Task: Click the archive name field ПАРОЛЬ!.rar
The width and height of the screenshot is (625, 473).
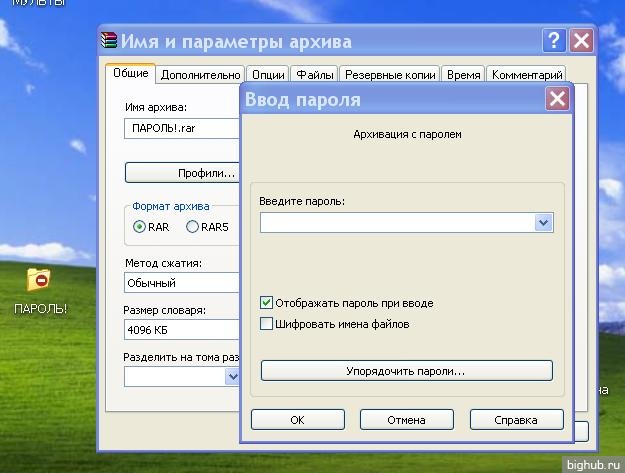Action: [x=182, y=129]
